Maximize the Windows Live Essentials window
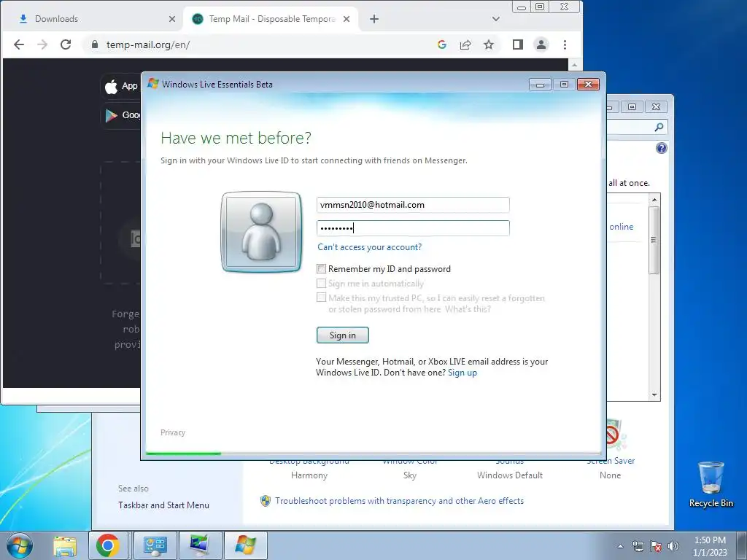747x560 pixels. [564, 85]
